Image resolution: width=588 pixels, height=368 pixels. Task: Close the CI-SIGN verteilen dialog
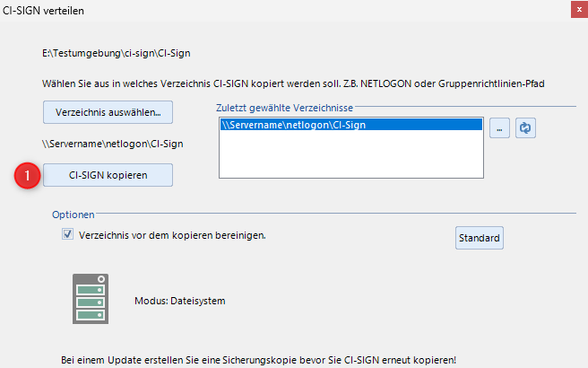[572, 11]
